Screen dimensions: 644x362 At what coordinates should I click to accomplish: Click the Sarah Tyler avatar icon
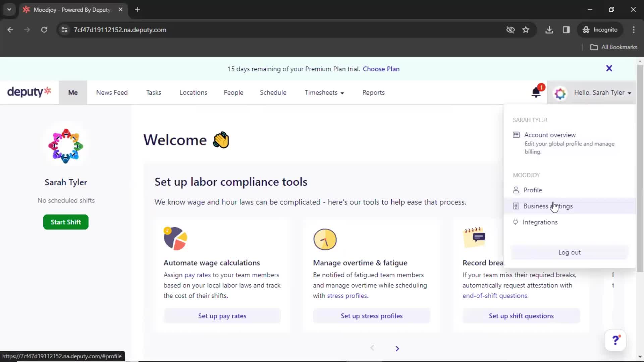559,93
